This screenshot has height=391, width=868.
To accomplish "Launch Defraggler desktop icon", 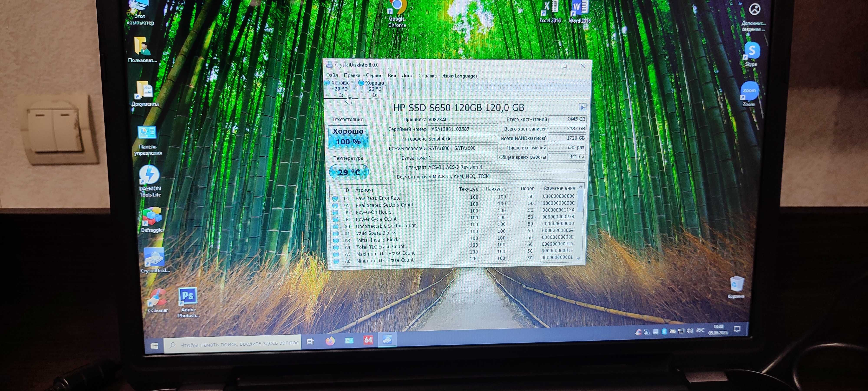I will click(x=152, y=220).
